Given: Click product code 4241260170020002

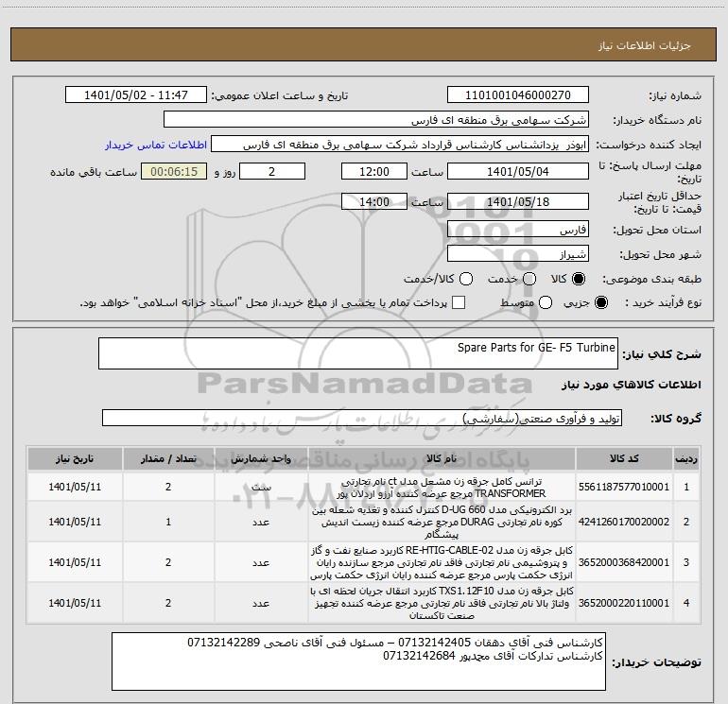Looking at the screenshot, I should pyautogui.click(x=624, y=522).
